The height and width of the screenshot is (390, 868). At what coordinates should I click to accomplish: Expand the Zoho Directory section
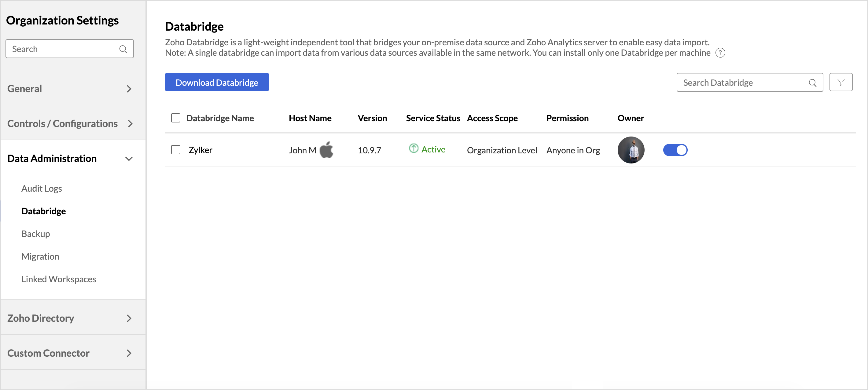click(x=129, y=318)
